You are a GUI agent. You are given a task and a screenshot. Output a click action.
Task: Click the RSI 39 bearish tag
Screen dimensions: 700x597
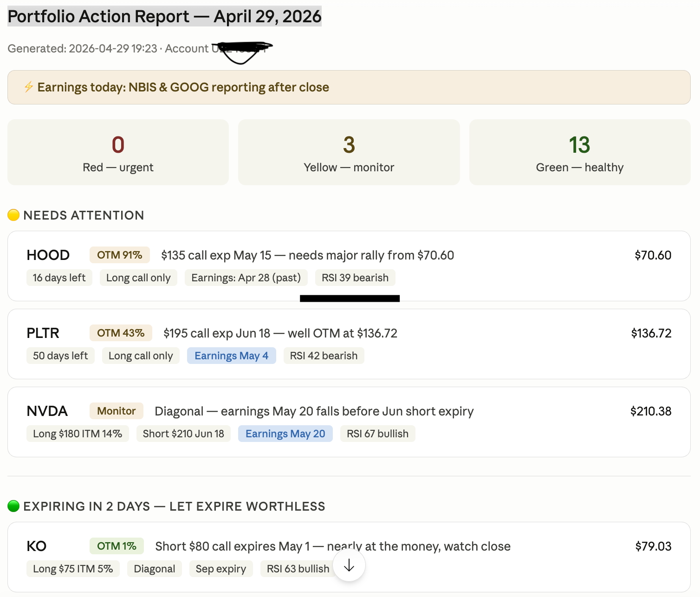coord(355,278)
